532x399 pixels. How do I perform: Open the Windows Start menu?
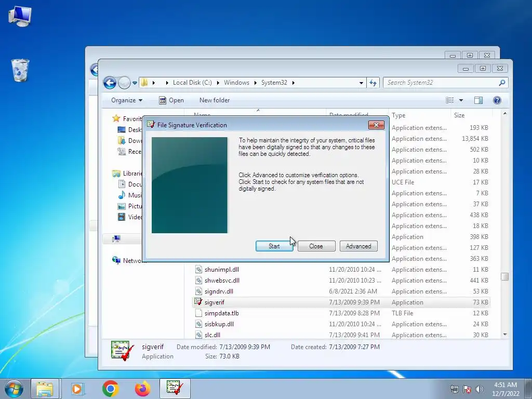(14, 389)
